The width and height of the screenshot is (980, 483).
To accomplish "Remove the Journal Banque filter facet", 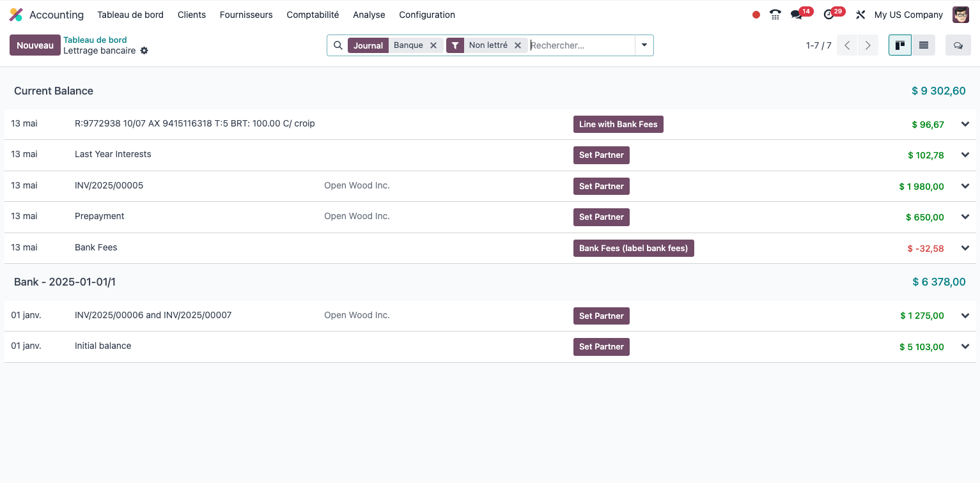I will coord(433,45).
